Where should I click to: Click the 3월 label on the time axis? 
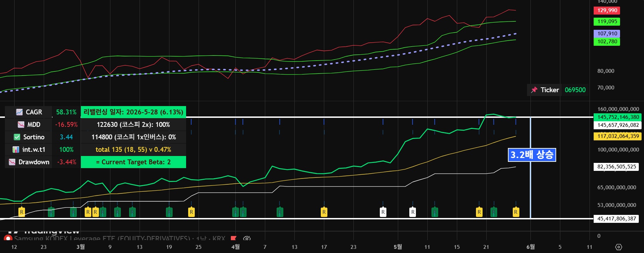click(x=80, y=247)
